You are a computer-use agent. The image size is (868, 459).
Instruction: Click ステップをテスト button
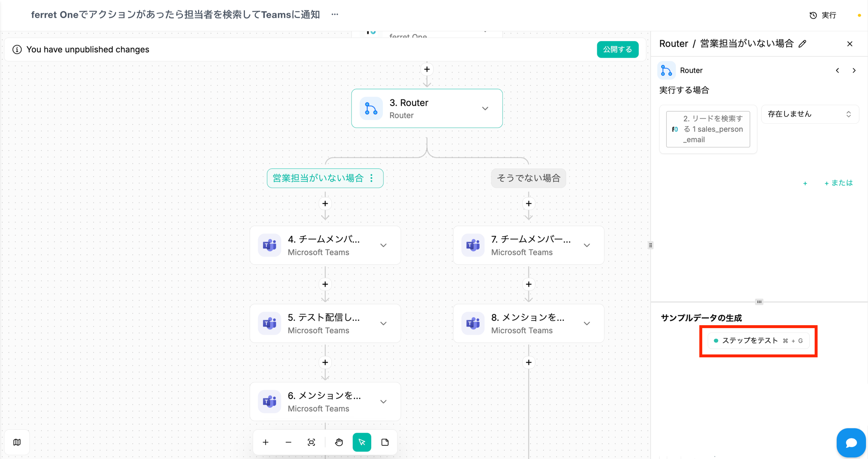click(x=758, y=341)
